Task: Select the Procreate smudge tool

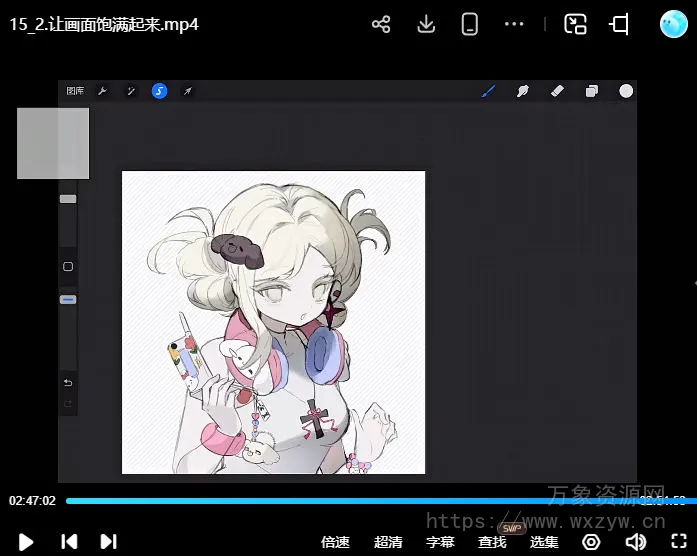Action: click(x=522, y=91)
